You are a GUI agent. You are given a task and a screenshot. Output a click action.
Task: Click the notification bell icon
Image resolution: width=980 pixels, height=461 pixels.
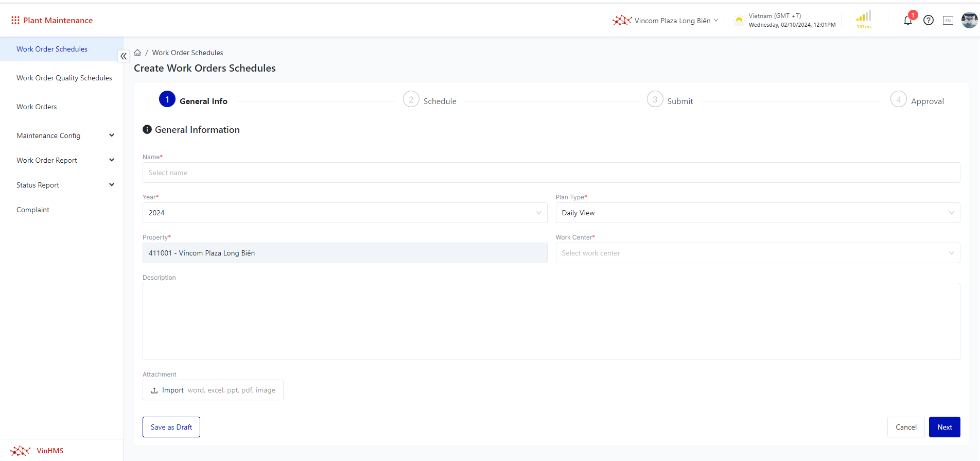(907, 21)
